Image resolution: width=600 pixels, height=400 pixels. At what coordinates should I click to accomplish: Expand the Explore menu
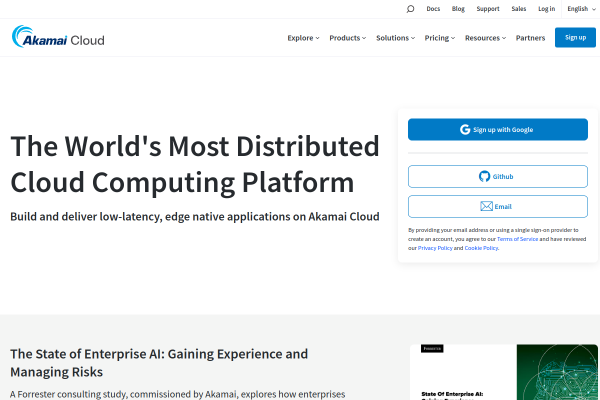click(303, 38)
